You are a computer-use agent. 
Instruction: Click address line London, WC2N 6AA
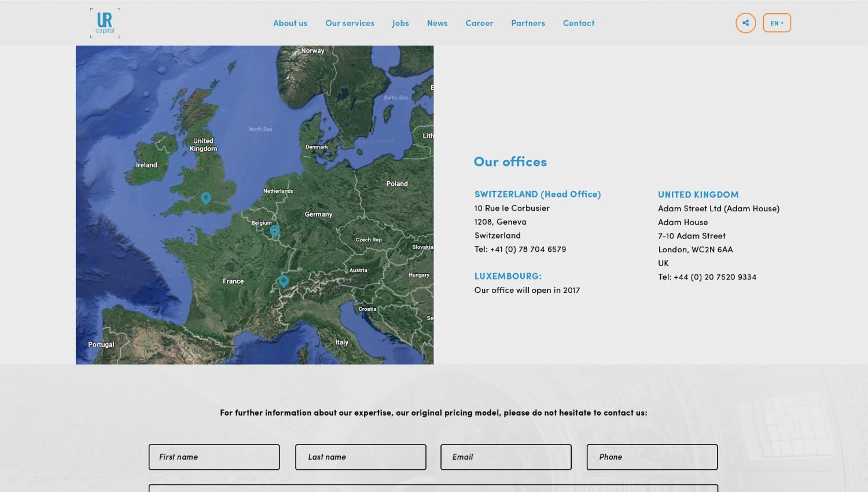click(x=696, y=250)
